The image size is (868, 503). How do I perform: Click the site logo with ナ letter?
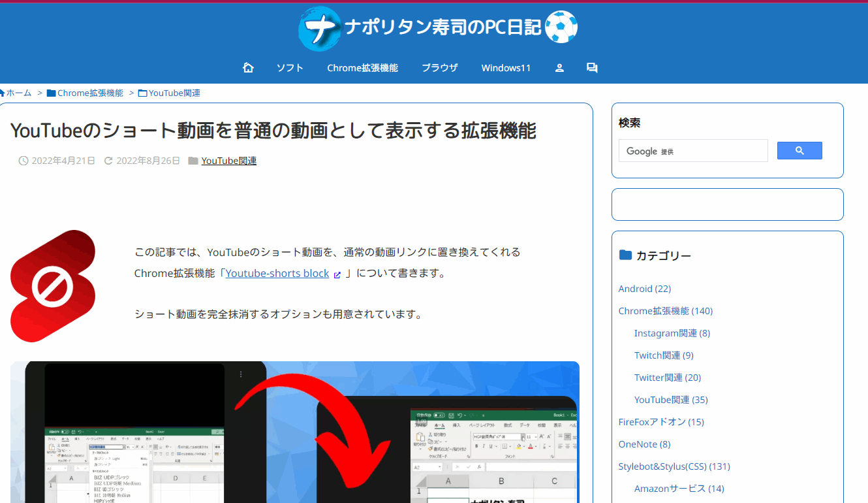(320, 28)
